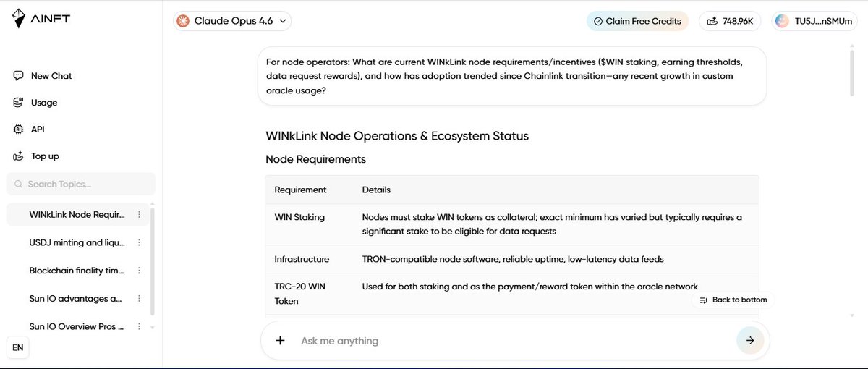Open options for USDJ minting chat
This screenshot has width=868, height=369.
[140, 242]
